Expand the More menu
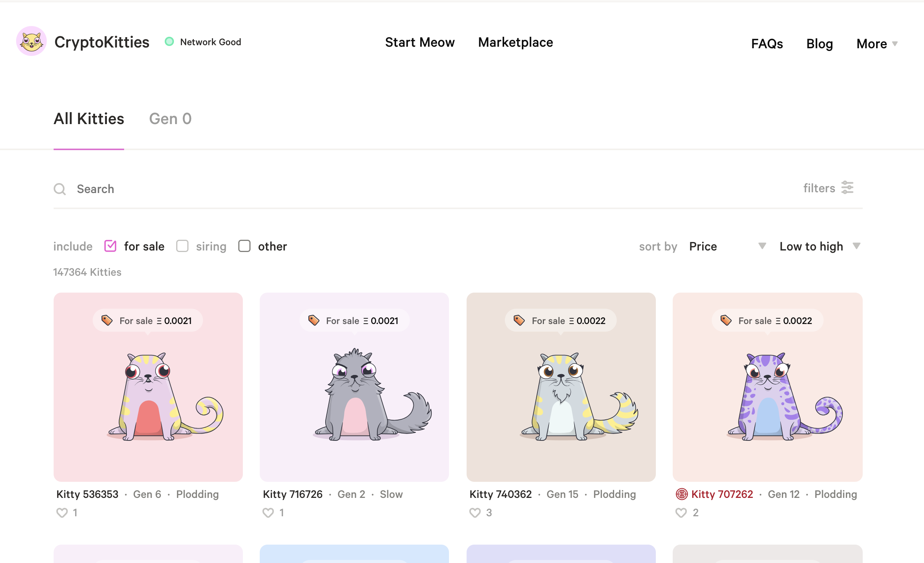 pyautogui.click(x=876, y=44)
